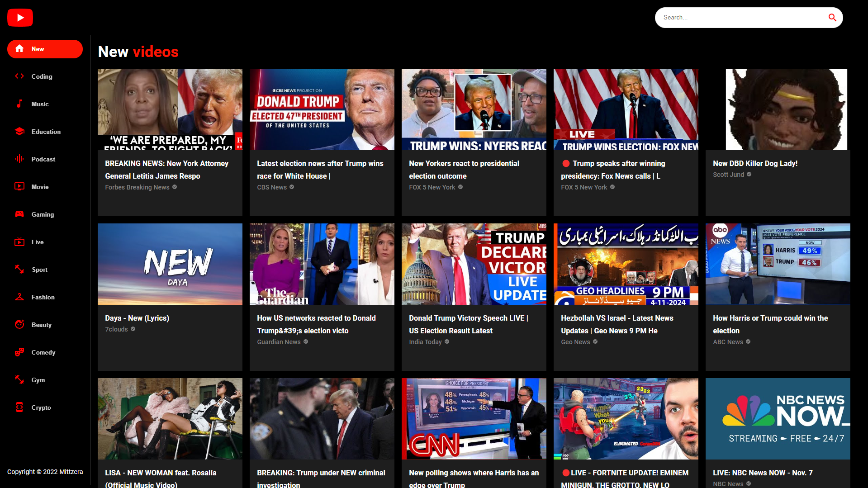The width and height of the screenshot is (868, 488).
Task: Open 'How Harris or Trump could win' title
Action: (770, 324)
